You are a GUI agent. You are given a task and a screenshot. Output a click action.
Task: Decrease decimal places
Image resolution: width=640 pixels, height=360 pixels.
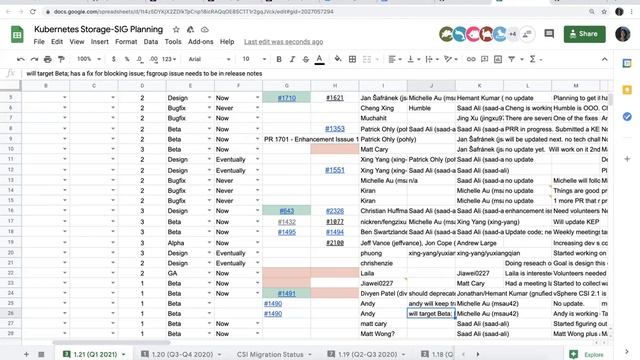[x=140, y=59]
